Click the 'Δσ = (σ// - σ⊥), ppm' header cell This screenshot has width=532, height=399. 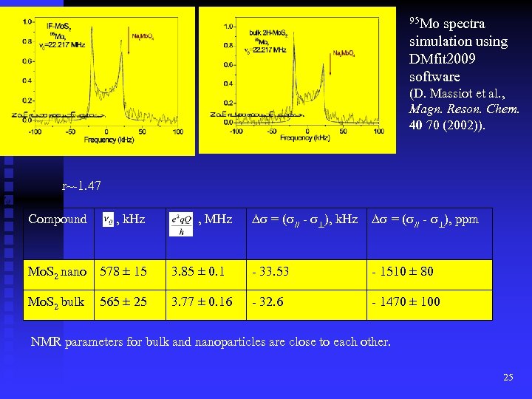tap(429, 234)
